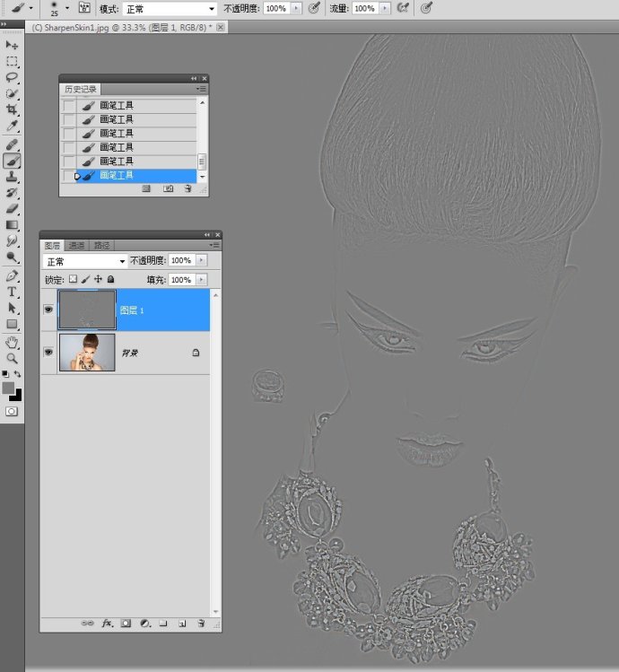
Task: Select the Brush tool in toolbox
Action: pos(12,161)
